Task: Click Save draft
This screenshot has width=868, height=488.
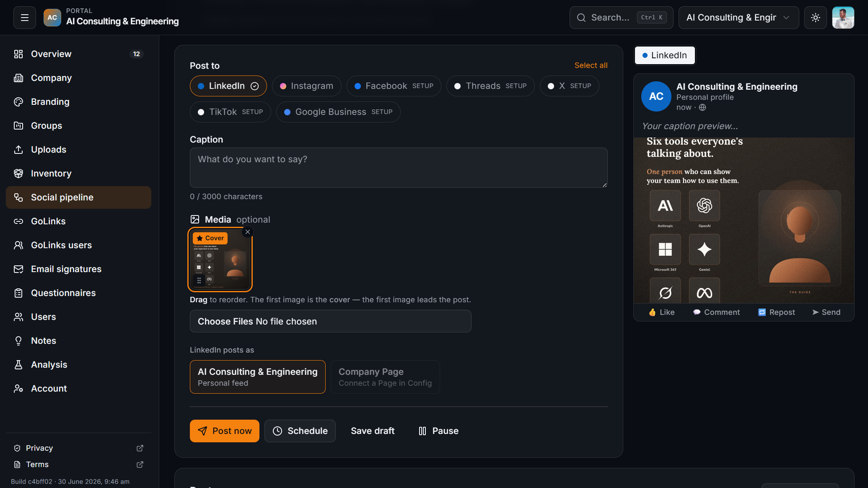Action: 373,431
